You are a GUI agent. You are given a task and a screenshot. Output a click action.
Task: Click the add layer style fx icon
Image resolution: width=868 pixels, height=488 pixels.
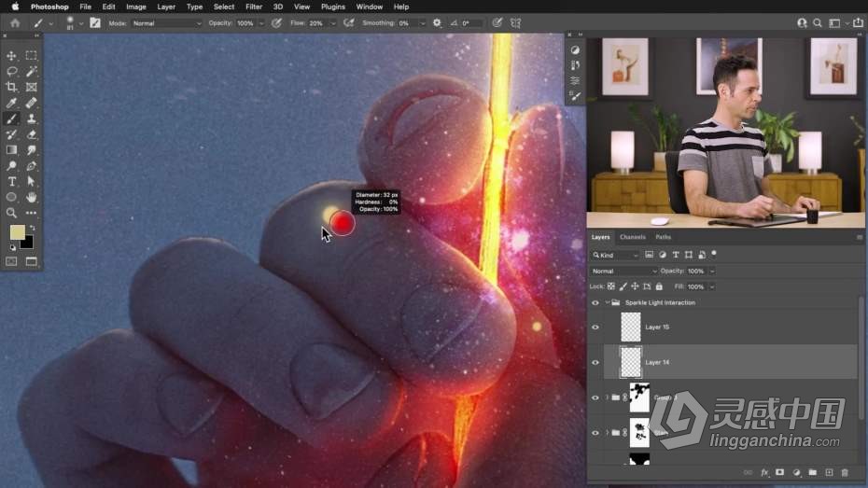click(x=763, y=472)
